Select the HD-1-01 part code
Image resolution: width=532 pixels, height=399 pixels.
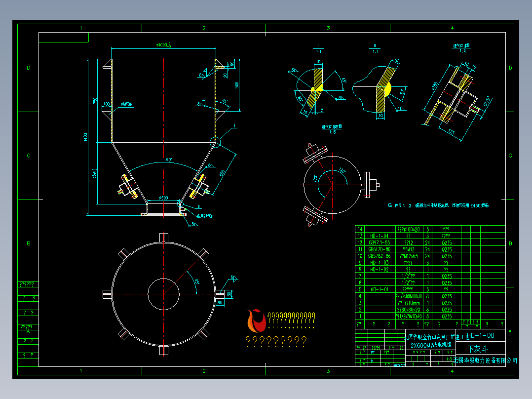pos(379,289)
